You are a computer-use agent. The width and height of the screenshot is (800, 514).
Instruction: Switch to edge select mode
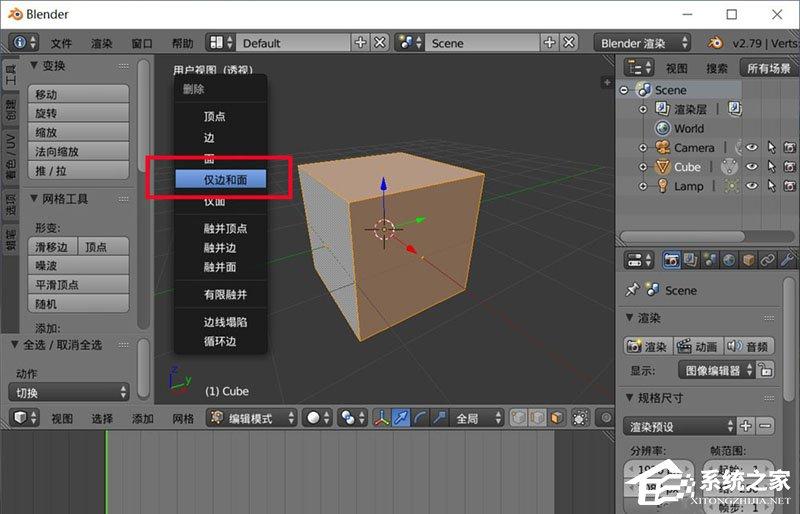pyautogui.click(x=537, y=418)
